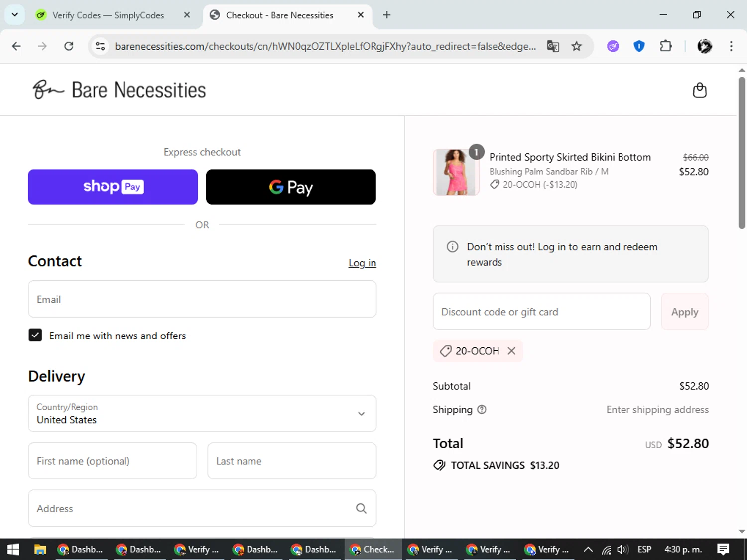This screenshot has width=747, height=560.
Task: Open the first Dashb... taskbar window
Action: (x=80, y=549)
